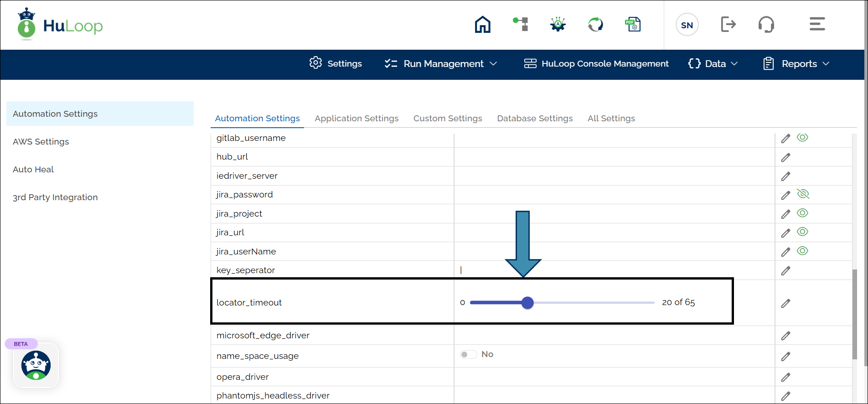This screenshot has height=404, width=868.
Task: Click the logout icon
Action: [728, 24]
